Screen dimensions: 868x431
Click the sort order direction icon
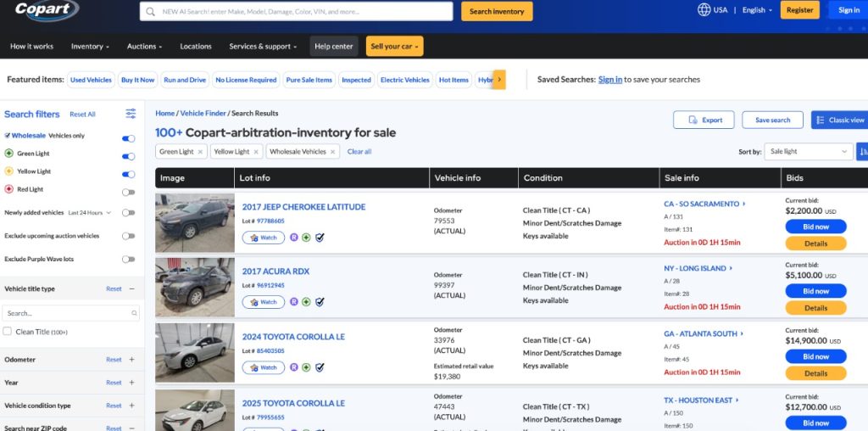(x=861, y=152)
